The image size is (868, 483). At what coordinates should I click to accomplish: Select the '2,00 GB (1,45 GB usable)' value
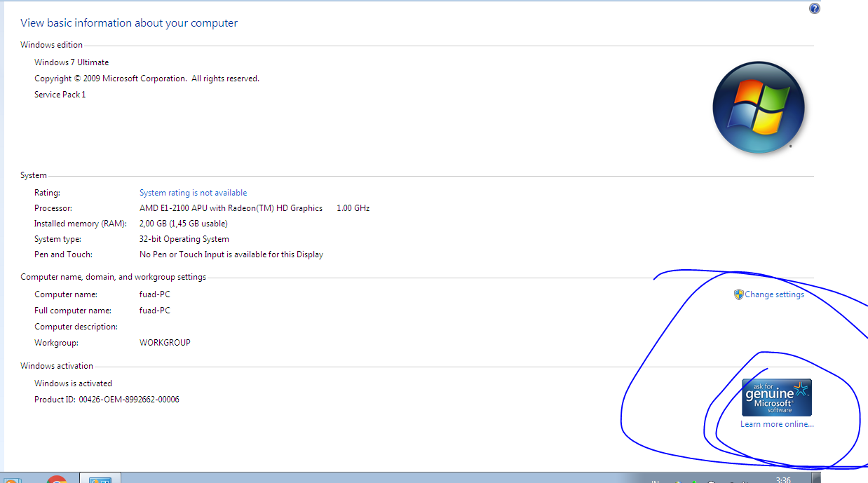tap(184, 224)
